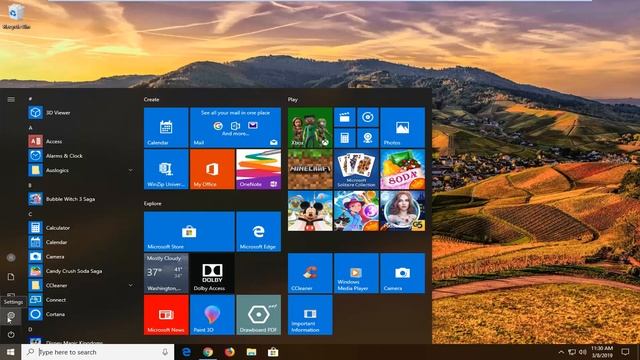Open the Mickey Mouse game tile
The width and height of the screenshot is (640, 360).
pos(310,211)
